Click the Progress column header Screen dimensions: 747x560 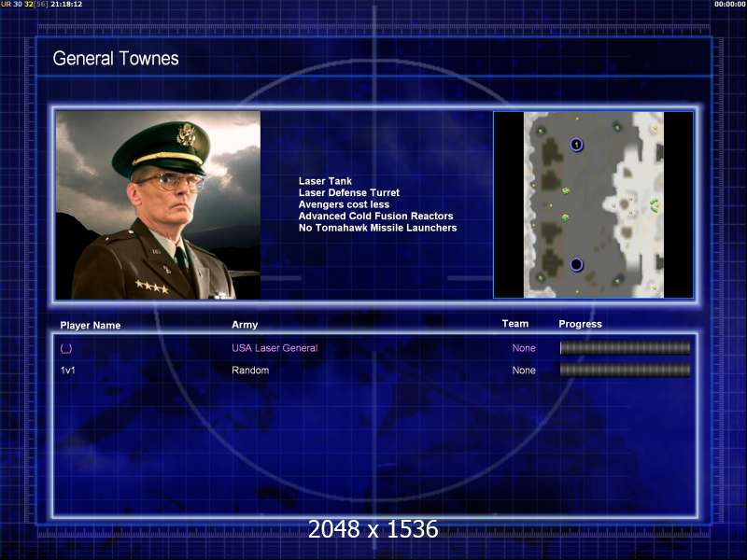coord(580,324)
